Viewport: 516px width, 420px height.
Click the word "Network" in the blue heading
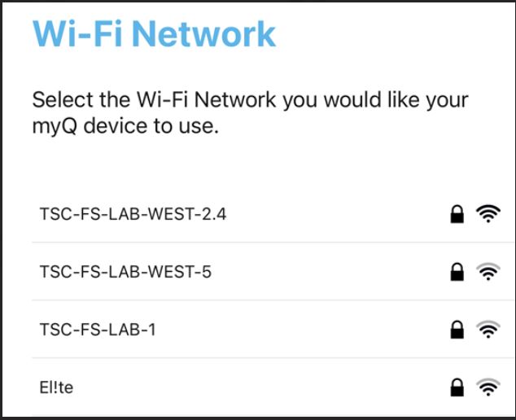(203, 34)
